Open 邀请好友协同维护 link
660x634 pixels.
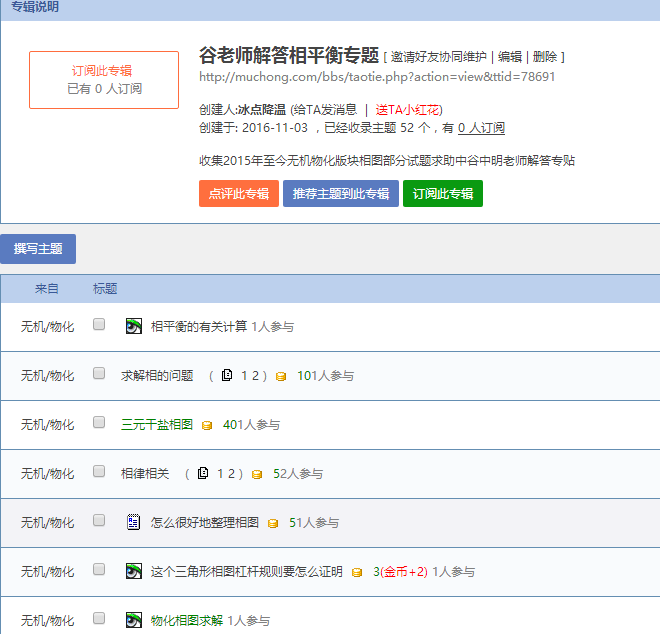pos(438,57)
